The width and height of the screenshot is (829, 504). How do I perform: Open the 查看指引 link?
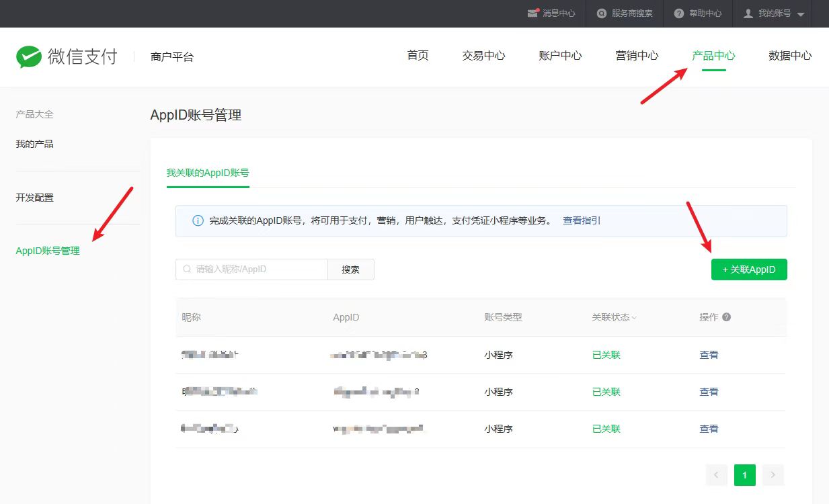582,220
